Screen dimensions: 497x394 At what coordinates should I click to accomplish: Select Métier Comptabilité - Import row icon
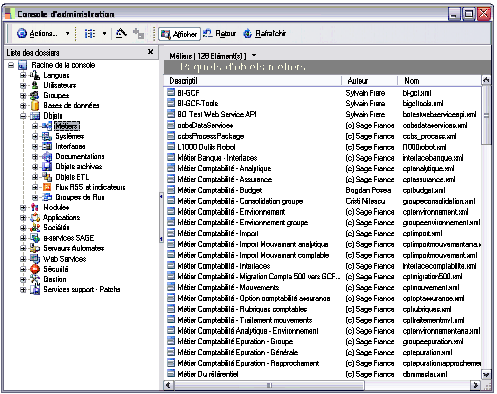(x=171, y=233)
